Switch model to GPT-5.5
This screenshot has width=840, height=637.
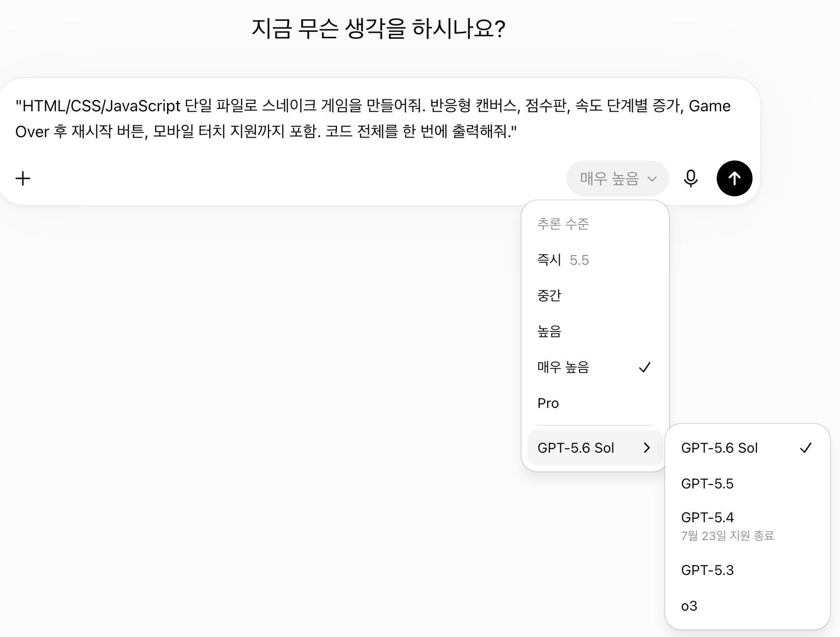(747, 483)
